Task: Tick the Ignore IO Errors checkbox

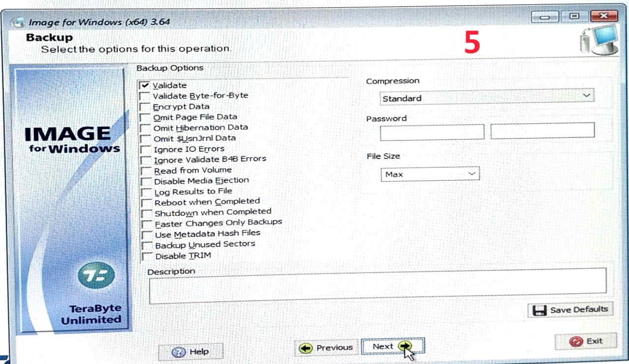Action: (145, 149)
